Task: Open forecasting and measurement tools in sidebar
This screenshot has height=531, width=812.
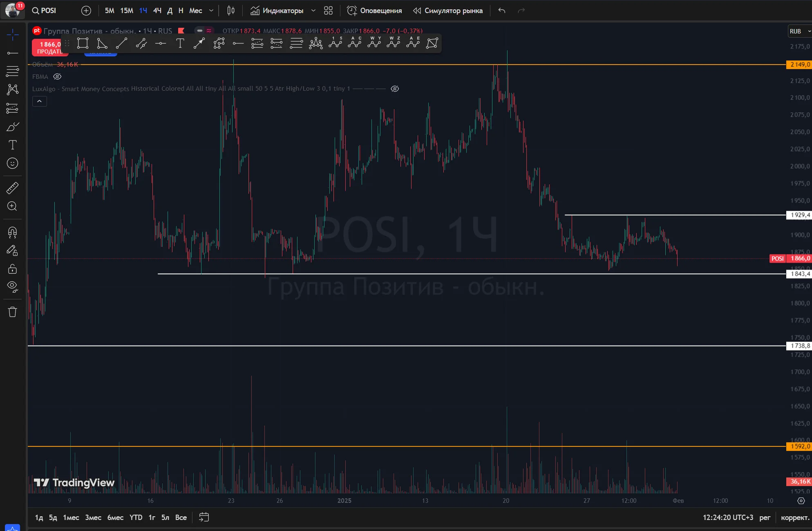Action: [x=13, y=108]
